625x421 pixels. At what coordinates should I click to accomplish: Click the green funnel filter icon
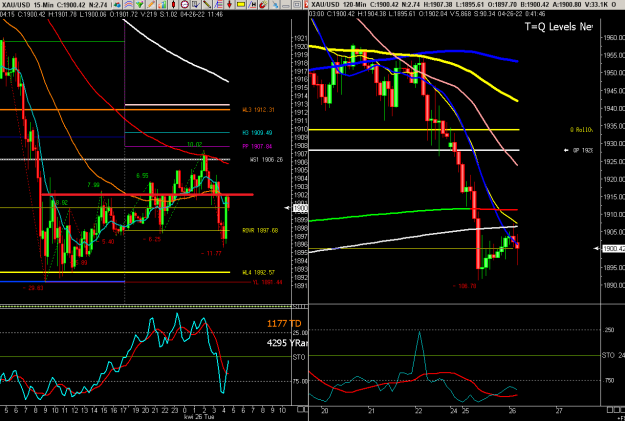(x=140, y=5)
